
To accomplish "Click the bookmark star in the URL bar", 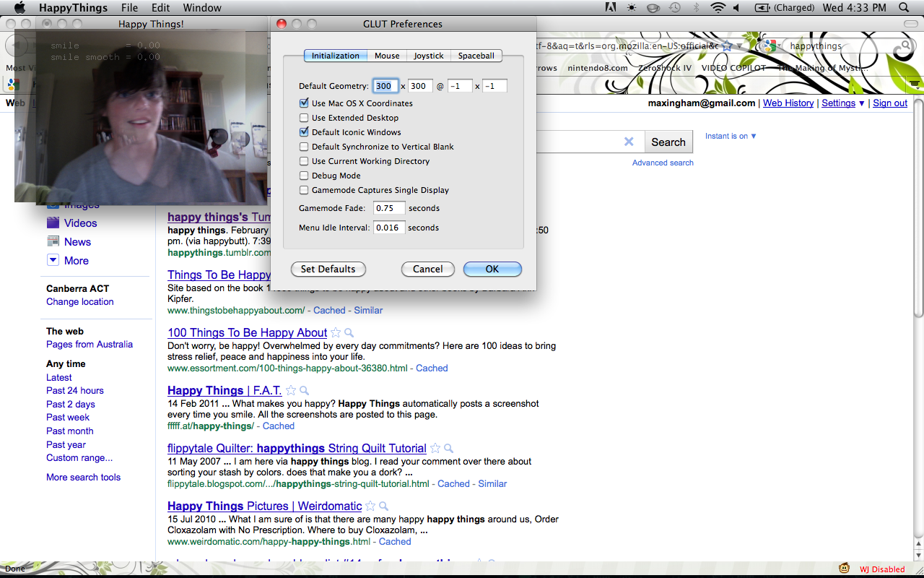I will [727, 46].
